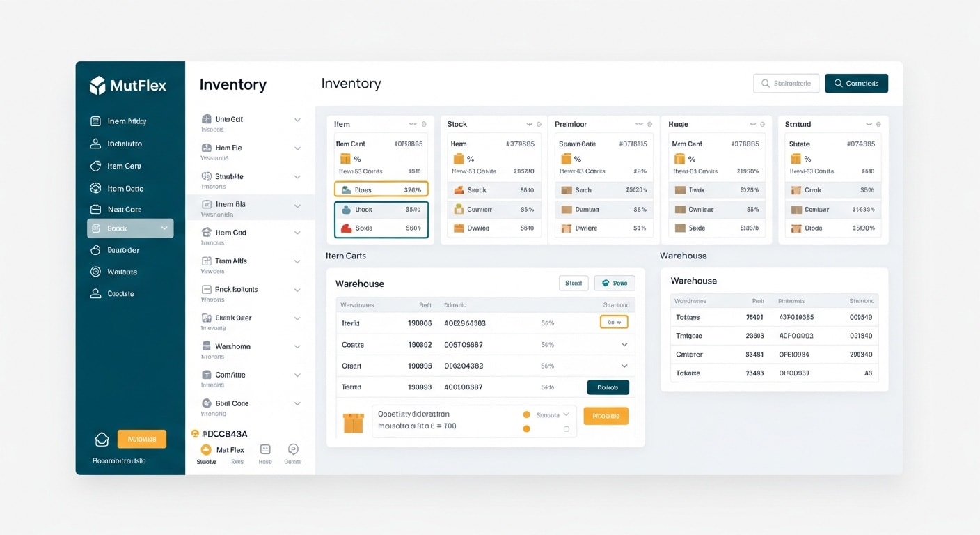Select the Item Carp sidebar icon
The image size is (980, 535).
pos(96,166)
